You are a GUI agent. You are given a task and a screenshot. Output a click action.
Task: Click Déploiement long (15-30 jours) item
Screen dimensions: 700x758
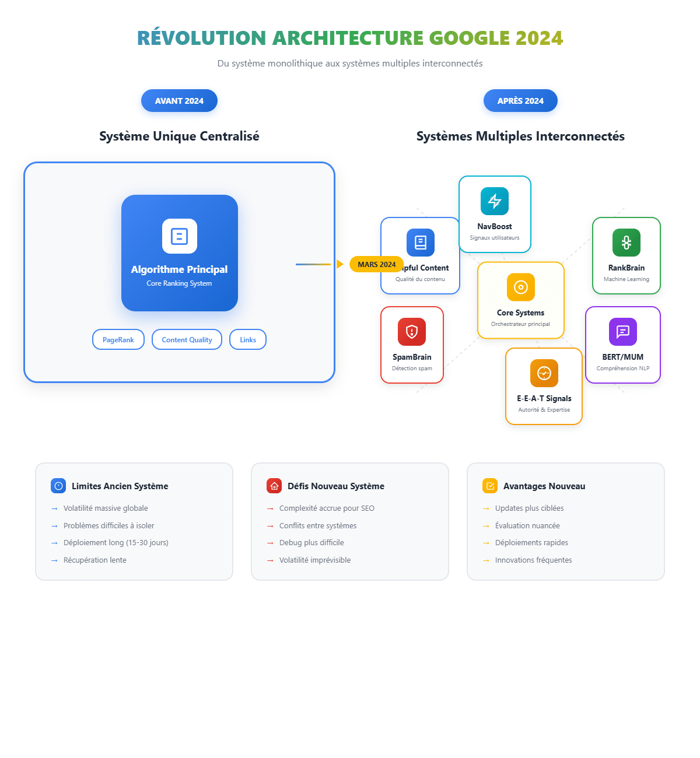(116, 543)
